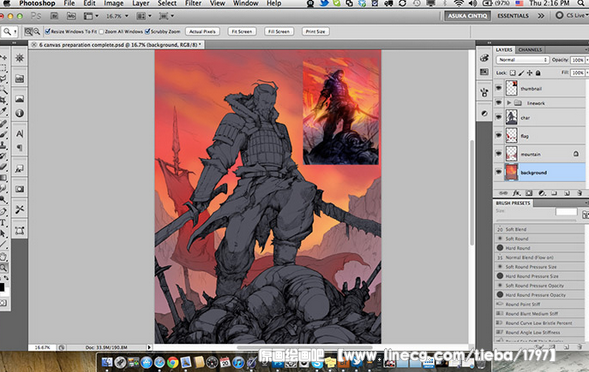
Task: Select the Type tool in the toolbox
Action: point(3,223)
